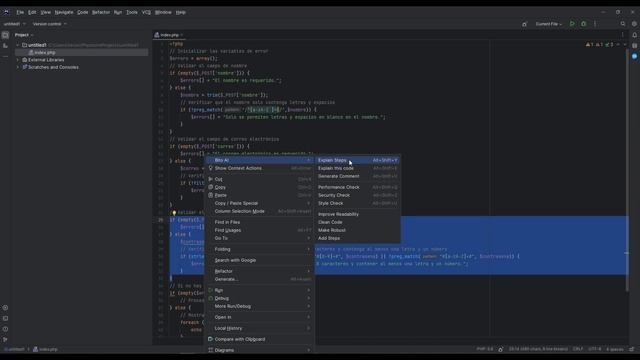Click the Project tool window folder icon
The image size is (640, 360).
[x=5, y=35]
